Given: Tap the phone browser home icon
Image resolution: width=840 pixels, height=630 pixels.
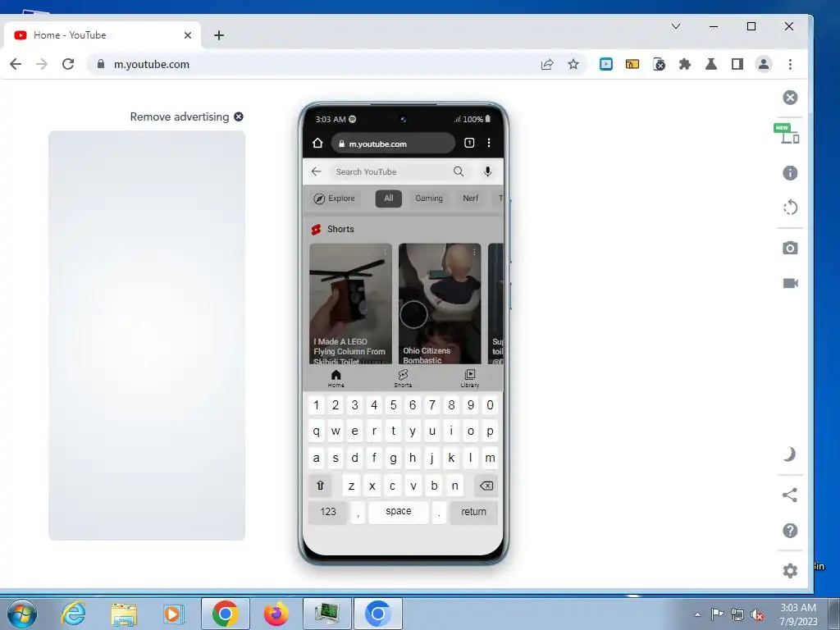Looking at the screenshot, I should pos(317,143).
